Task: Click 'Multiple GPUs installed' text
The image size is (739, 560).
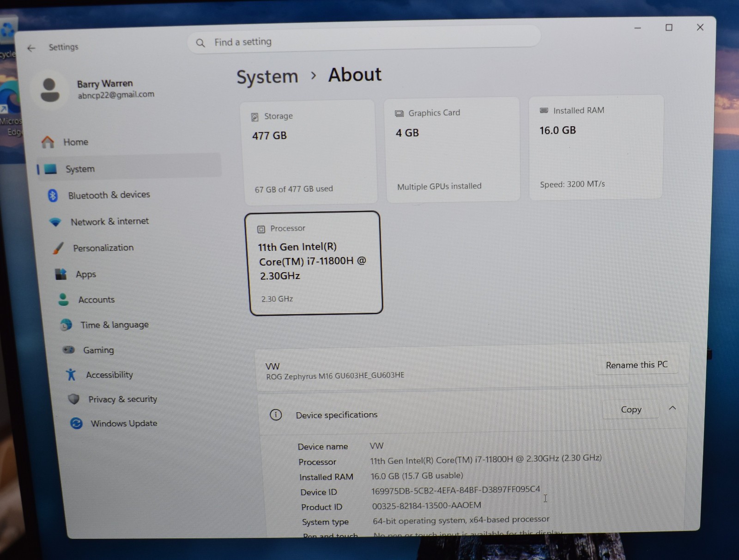Action: (x=439, y=186)
